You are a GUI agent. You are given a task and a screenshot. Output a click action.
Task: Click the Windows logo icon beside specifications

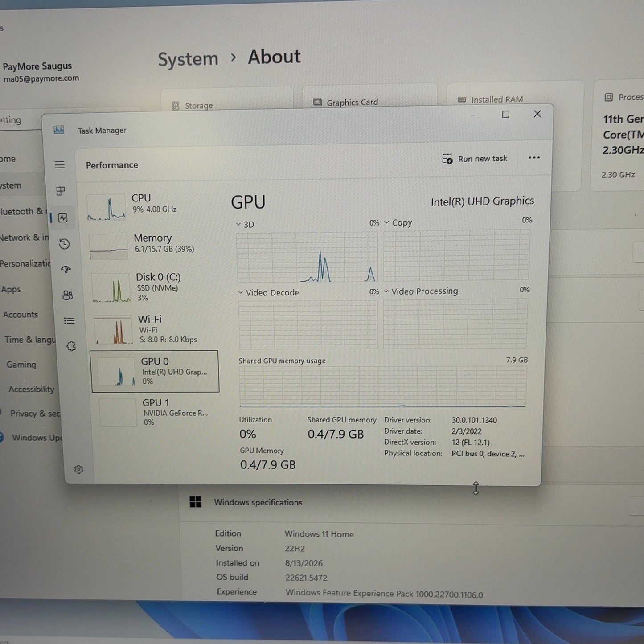[x=195, y=502]
